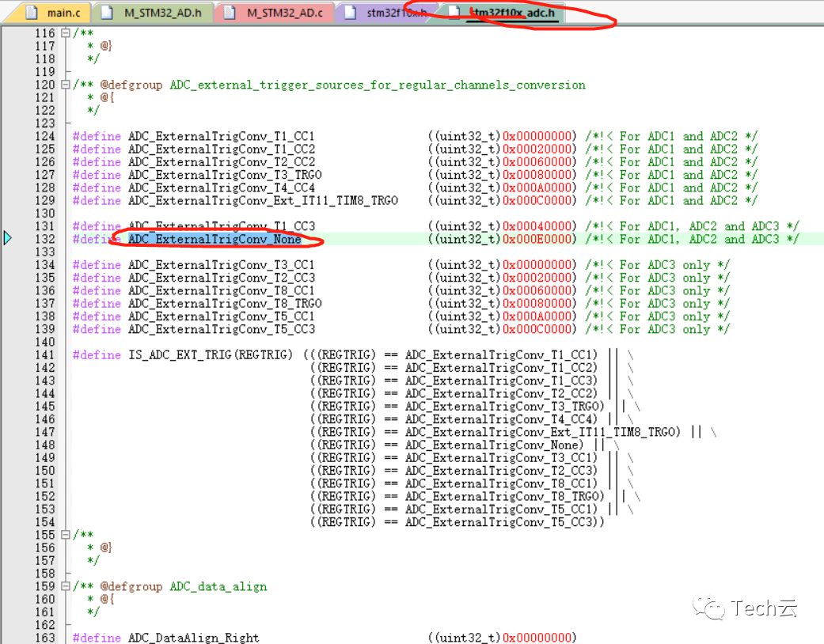Click ADC_ExternalTrigConv_T2_CC2 on line 126

[222, 161]
